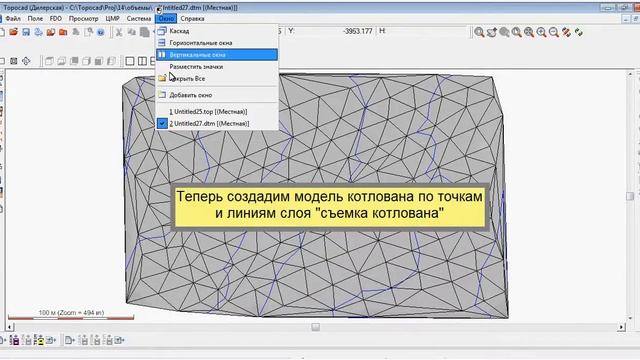
Task: Click the Save floppy disk icon
Action: (x=26, y=32)
